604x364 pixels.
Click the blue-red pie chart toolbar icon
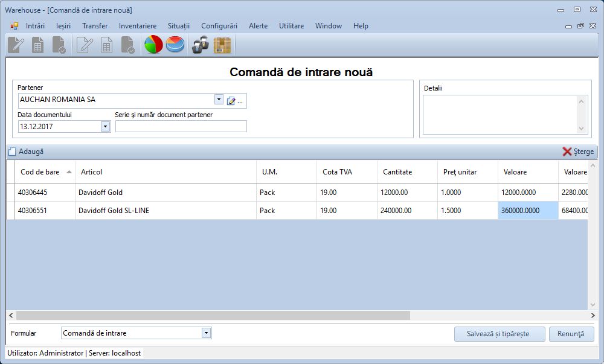pyautogui.click(x=175, y=45)
